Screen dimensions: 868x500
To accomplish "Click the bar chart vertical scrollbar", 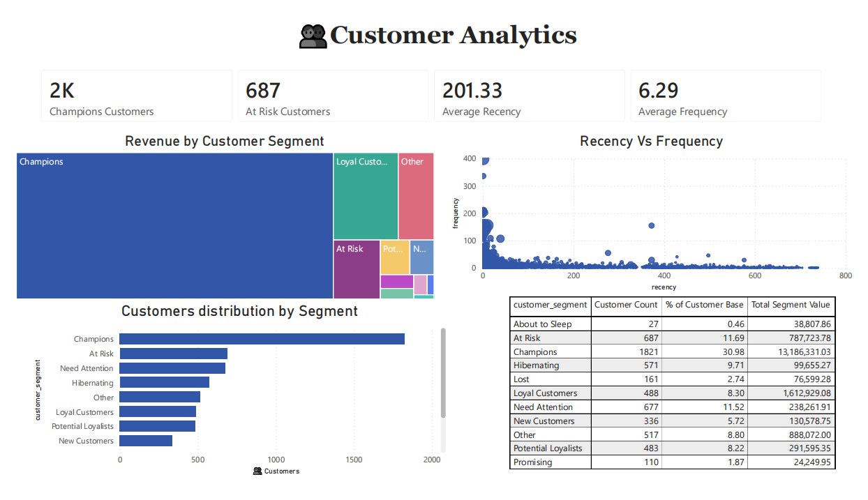I will (443, 373).
